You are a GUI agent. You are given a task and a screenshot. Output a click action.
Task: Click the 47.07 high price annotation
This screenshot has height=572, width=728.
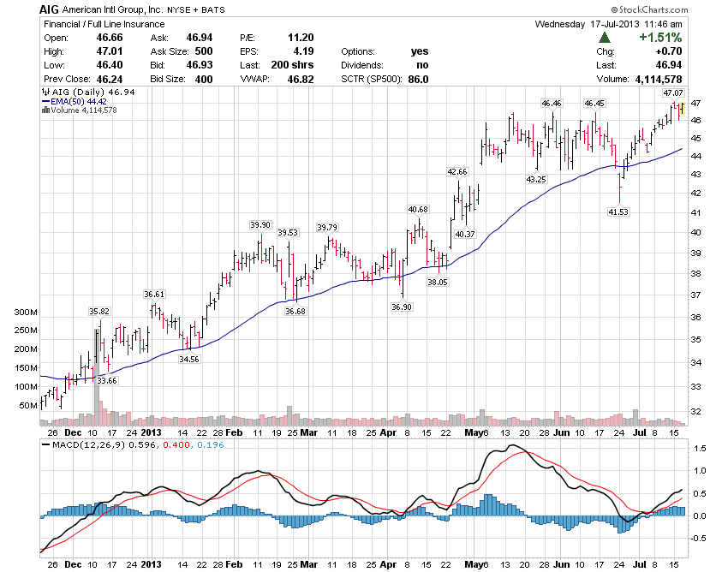[672, 93]
